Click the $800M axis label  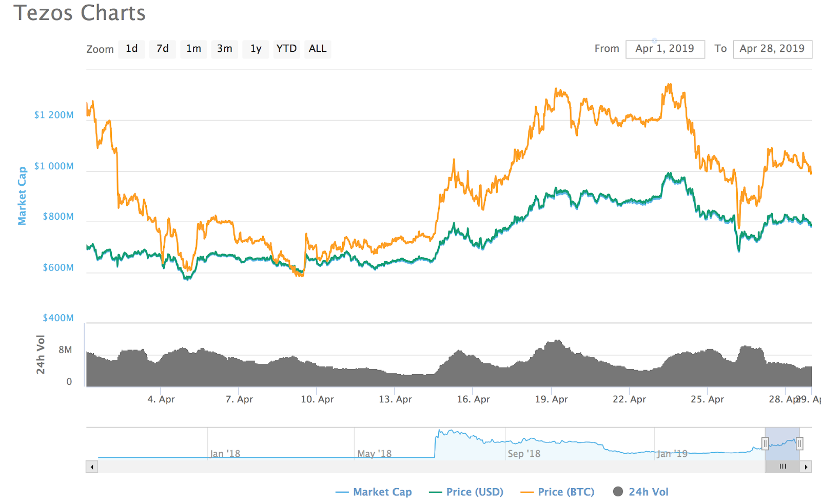pyautogui.click(x=58, y=217)
